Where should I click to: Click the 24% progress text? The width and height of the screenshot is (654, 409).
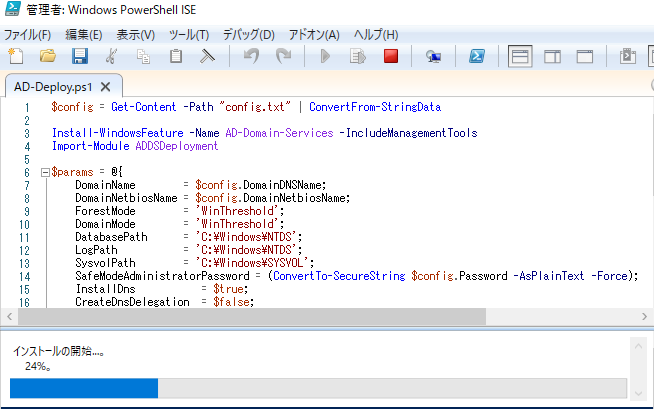(x=38, y=366)
